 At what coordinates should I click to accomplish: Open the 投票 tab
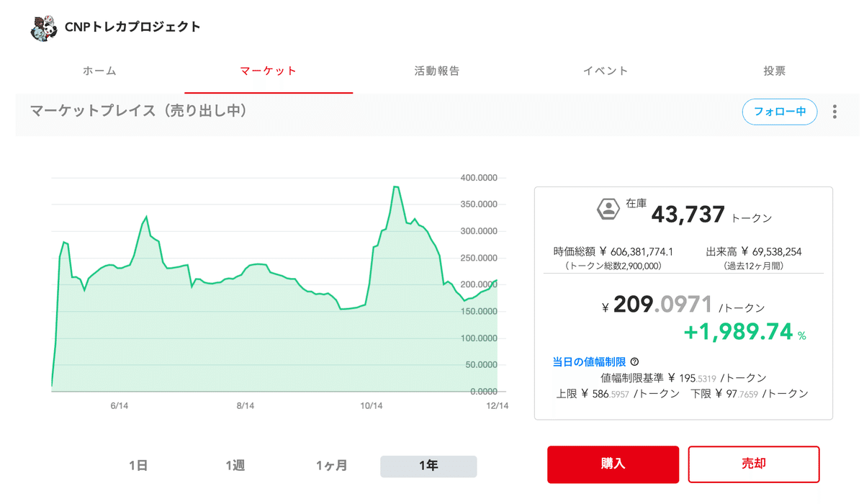coord(775,71)
